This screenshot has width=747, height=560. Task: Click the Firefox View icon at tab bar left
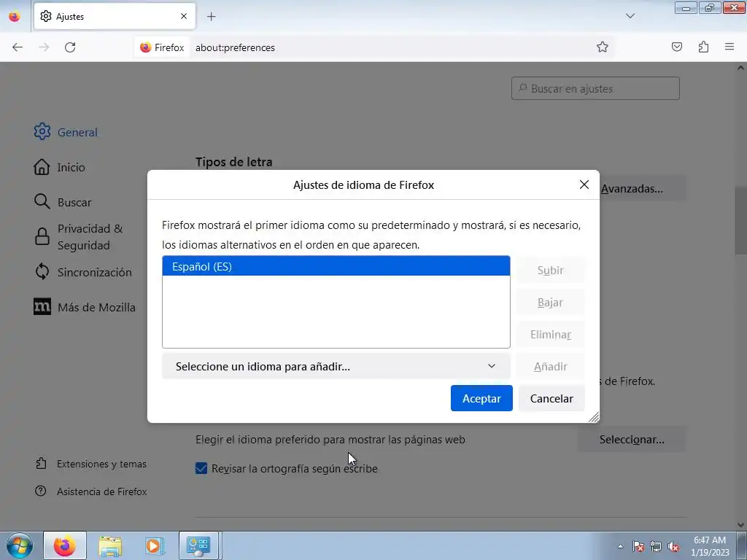[x=15, y=17]
